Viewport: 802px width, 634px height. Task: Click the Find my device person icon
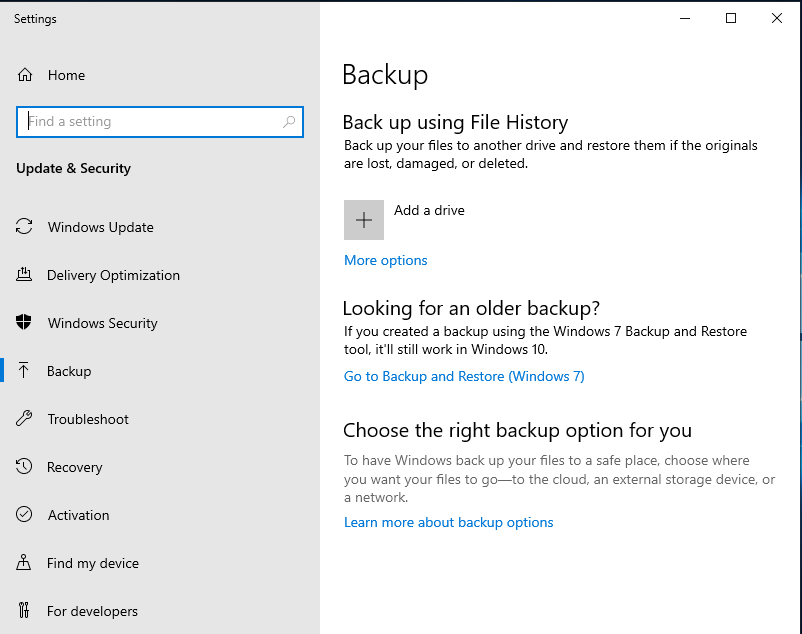[x=25, y=563]
